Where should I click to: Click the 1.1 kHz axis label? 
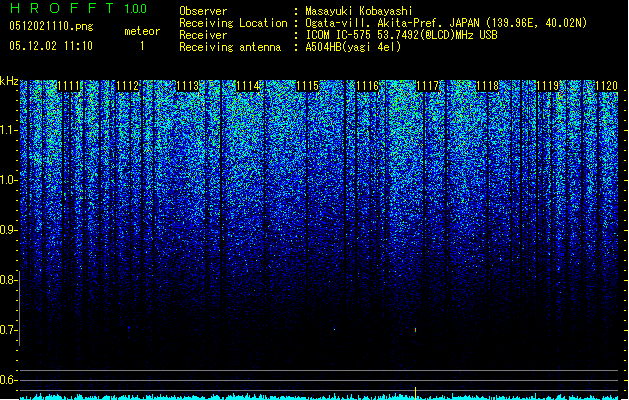(8, 131)
